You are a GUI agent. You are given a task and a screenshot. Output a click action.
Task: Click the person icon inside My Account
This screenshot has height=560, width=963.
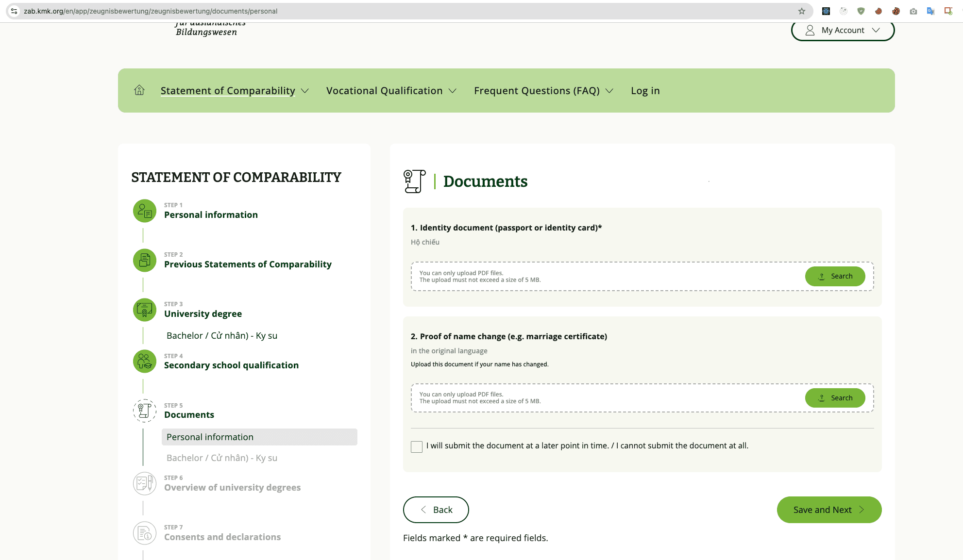809,30
